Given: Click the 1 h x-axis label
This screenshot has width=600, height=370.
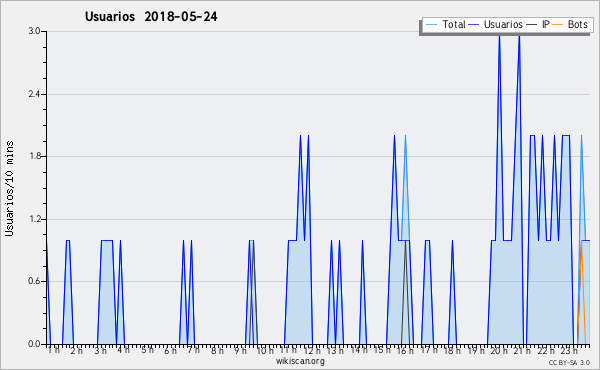Looking at the screenshot, I should (x=54, y=350).
